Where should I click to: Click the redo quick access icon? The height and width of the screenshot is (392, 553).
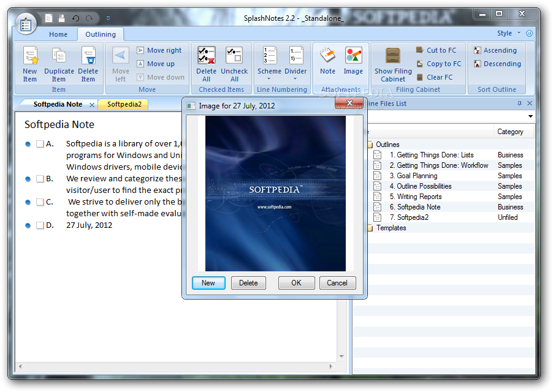89,18
